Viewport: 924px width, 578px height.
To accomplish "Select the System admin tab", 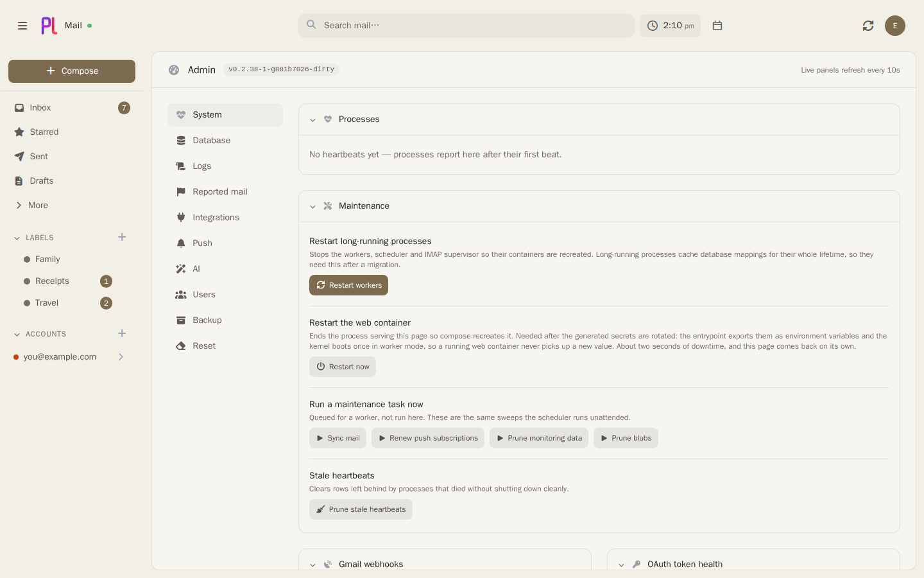I will tap(225, 115).
